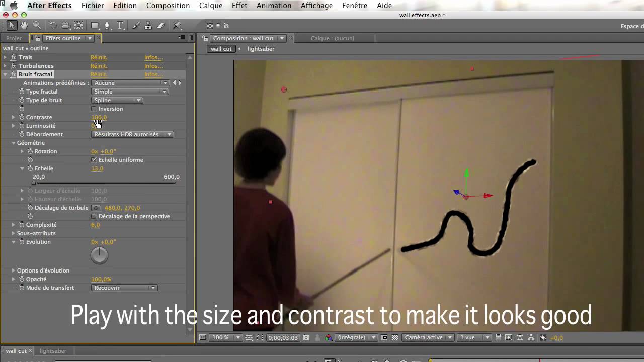Select the Rectangle shape tool
The width and height of the screenshot is (644, 362).
pos(95,25)
